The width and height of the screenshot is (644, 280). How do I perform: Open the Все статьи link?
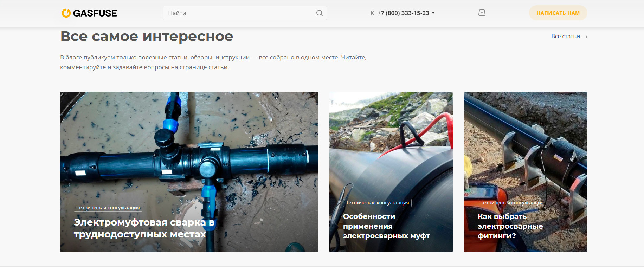point(566,37)
